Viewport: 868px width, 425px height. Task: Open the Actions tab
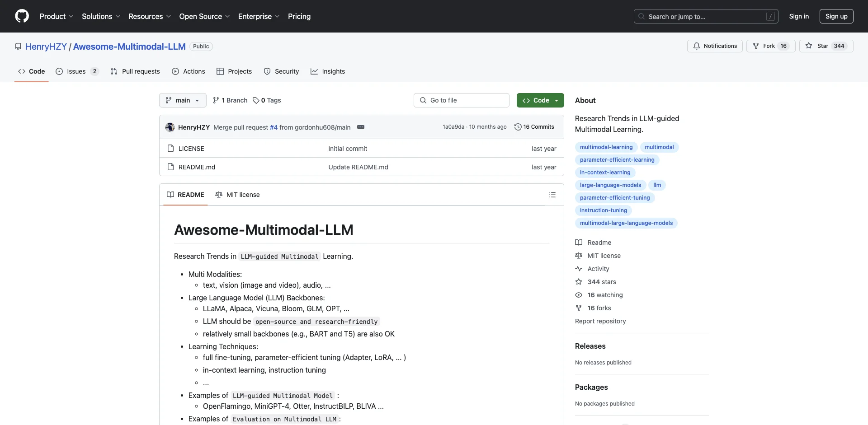tap(189, 71)
